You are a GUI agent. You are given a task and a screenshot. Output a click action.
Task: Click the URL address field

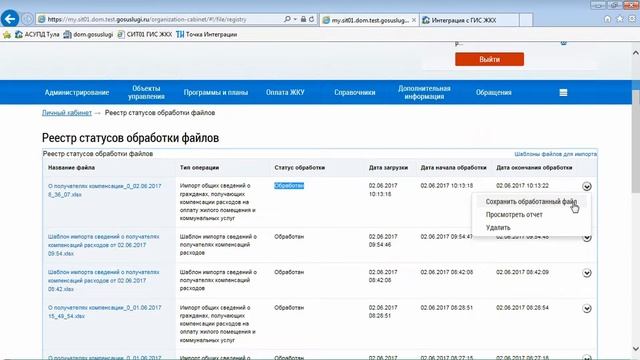159,19
